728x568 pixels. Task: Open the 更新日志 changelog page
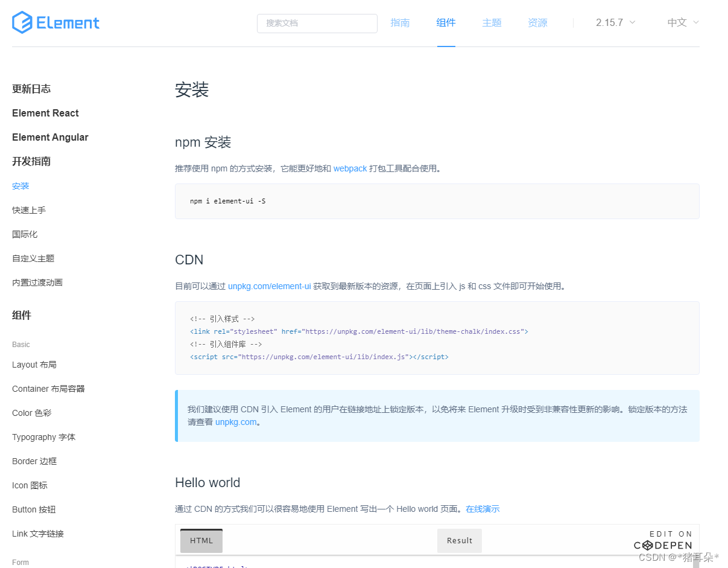click(x=31, y=89)
